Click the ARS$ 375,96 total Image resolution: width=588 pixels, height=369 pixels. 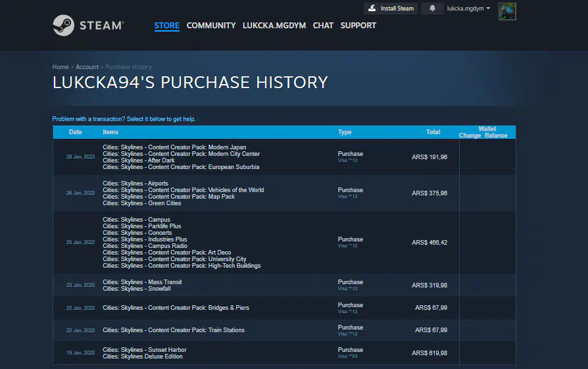429,193
